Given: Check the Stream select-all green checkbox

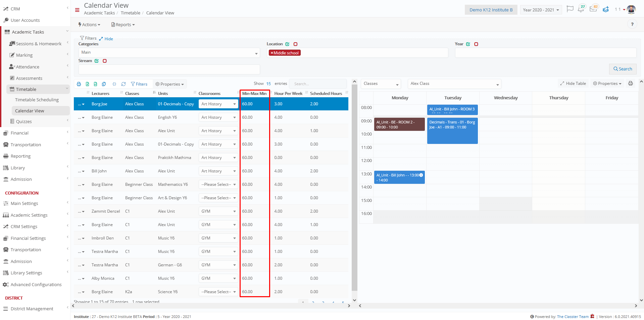Looking at the screenshot, I should (x=97, y=61).
